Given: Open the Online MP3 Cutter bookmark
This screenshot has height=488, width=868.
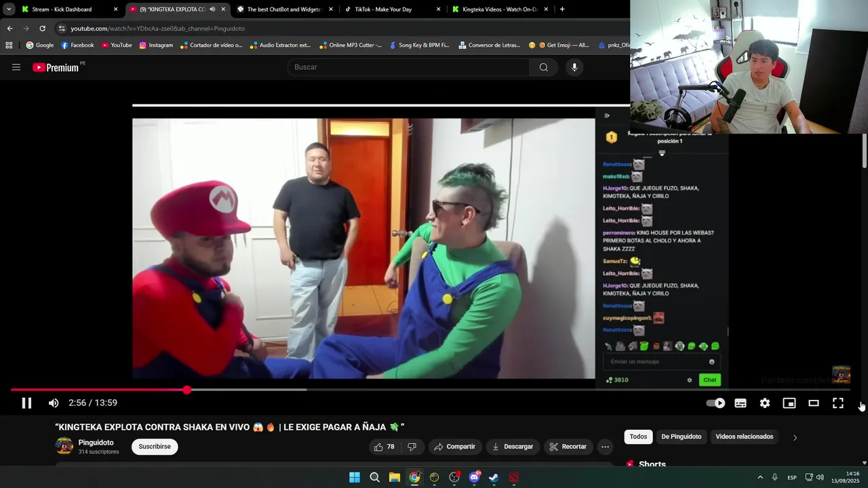Looking at the screenshot, I should pyautogui.click(x=350, y=45).
